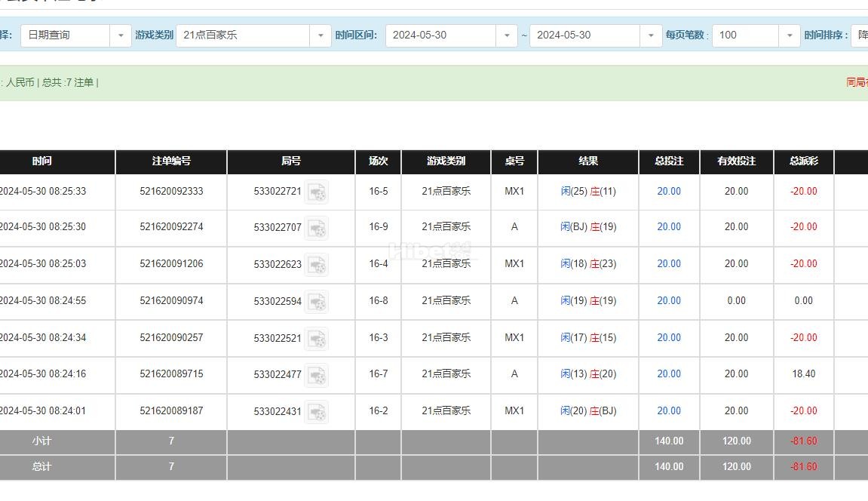
Task: Open game detail icon for round 533022594
Action: (317, 302)
